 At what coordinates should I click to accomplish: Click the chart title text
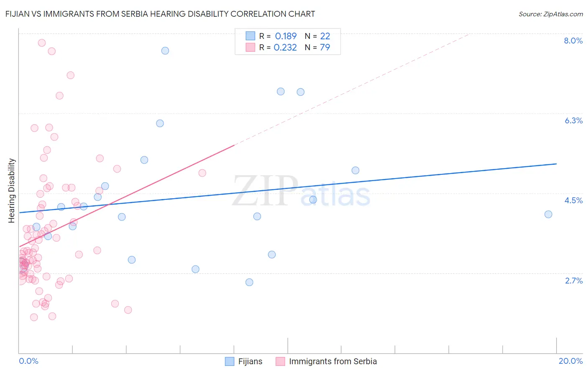(x=160, y=14)
